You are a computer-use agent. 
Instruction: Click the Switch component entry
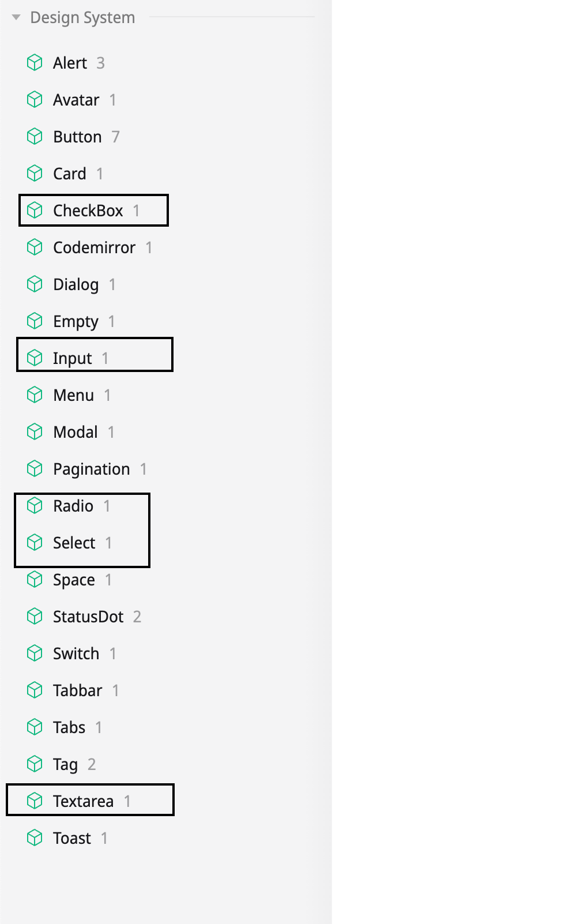pos(76,653)
